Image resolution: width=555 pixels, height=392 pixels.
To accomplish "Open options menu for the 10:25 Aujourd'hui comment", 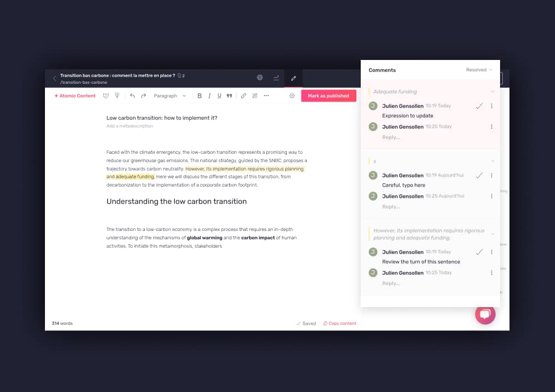I will point(492,196).
